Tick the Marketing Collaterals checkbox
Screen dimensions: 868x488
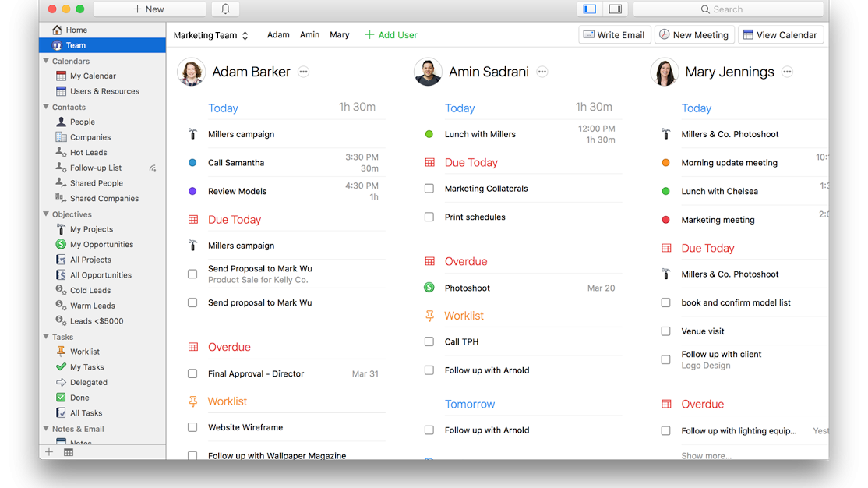coord(429,189)
